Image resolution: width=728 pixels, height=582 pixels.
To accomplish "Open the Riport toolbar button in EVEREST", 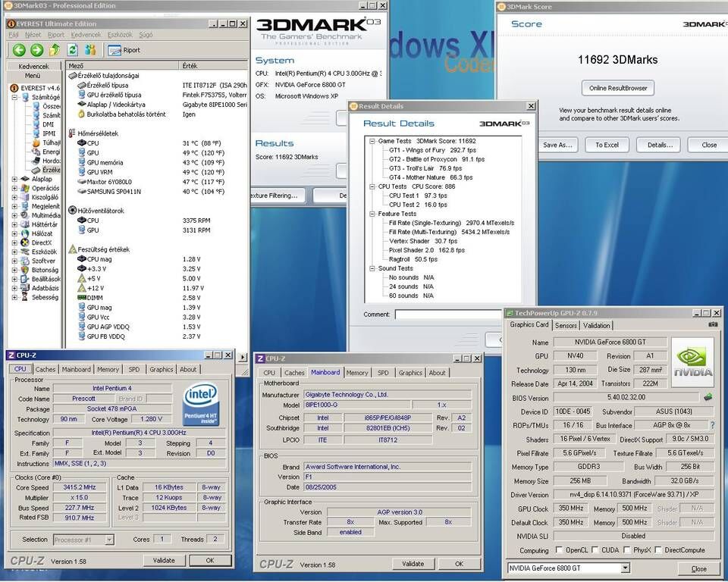I will click(x=124, y=50).
